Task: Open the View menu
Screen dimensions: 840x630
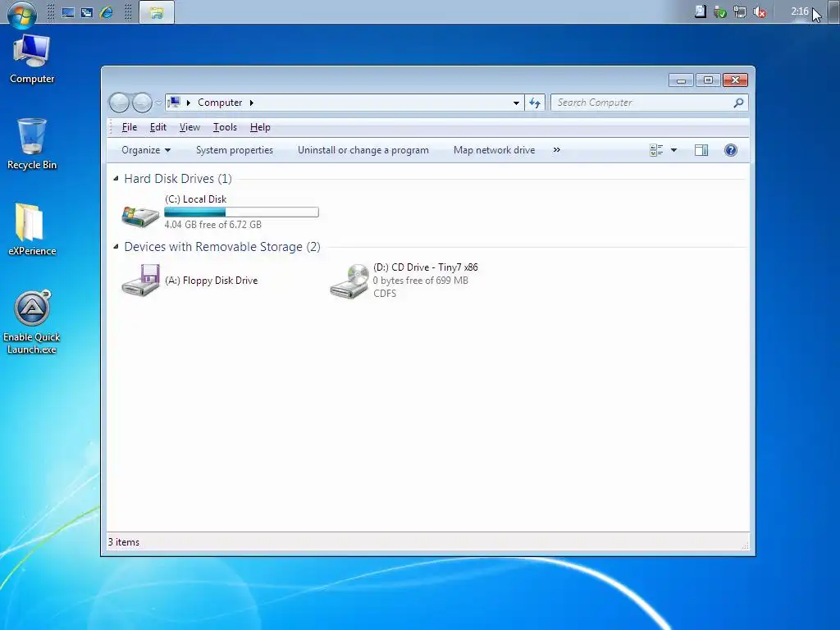Action: 189,127
